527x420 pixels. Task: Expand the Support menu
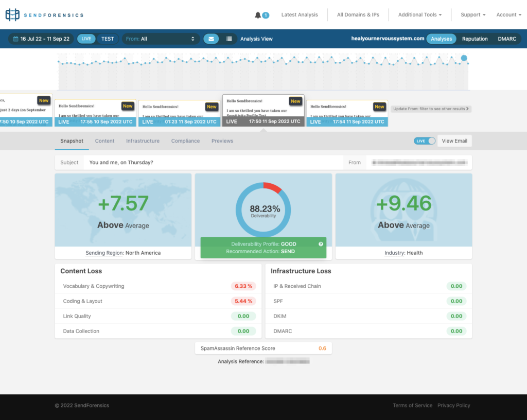[473, 15]
